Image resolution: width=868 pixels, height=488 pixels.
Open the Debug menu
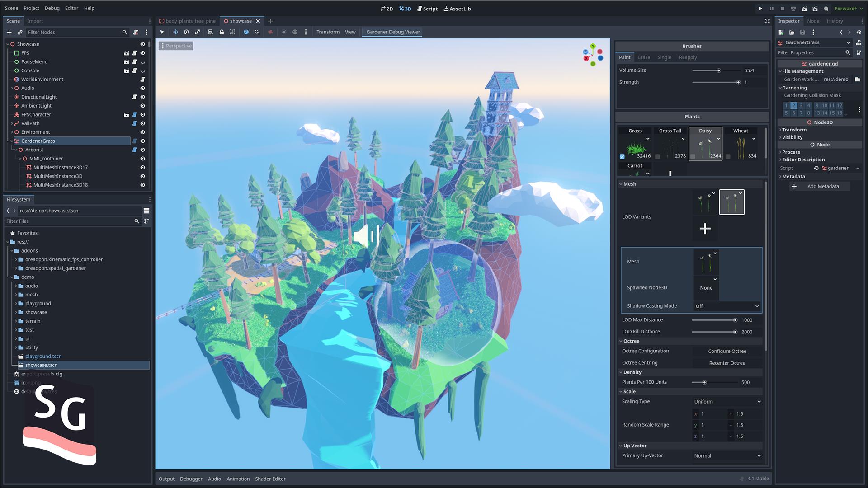(x=52, y=8)
